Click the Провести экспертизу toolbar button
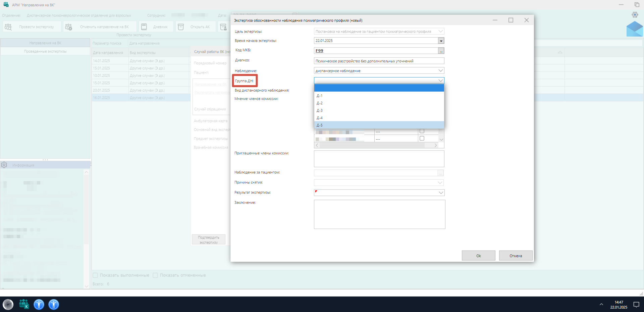 (32, 27)
